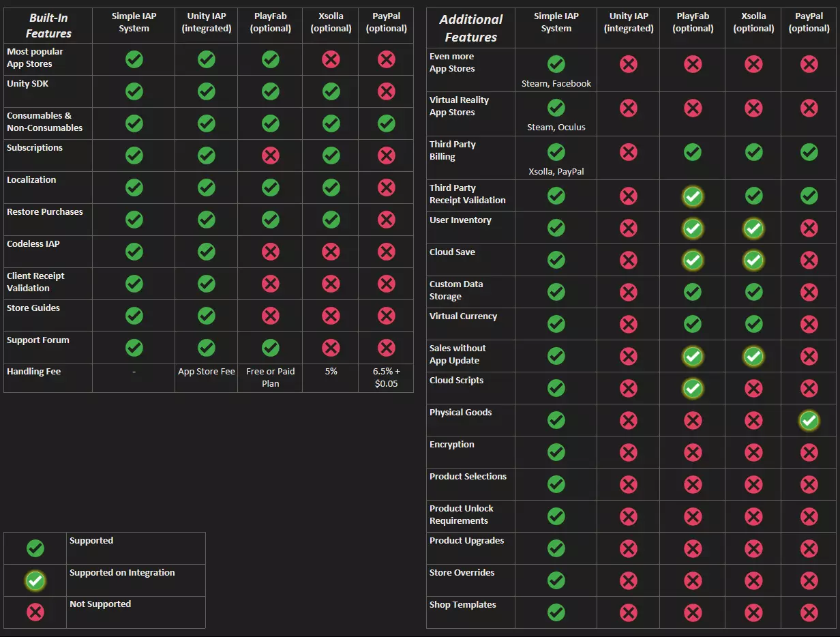Image resolution: width=840 pixels, height=637 pixels.
Task: Click the green check for PayPal Physical Goods
Action: pos(809,420)
